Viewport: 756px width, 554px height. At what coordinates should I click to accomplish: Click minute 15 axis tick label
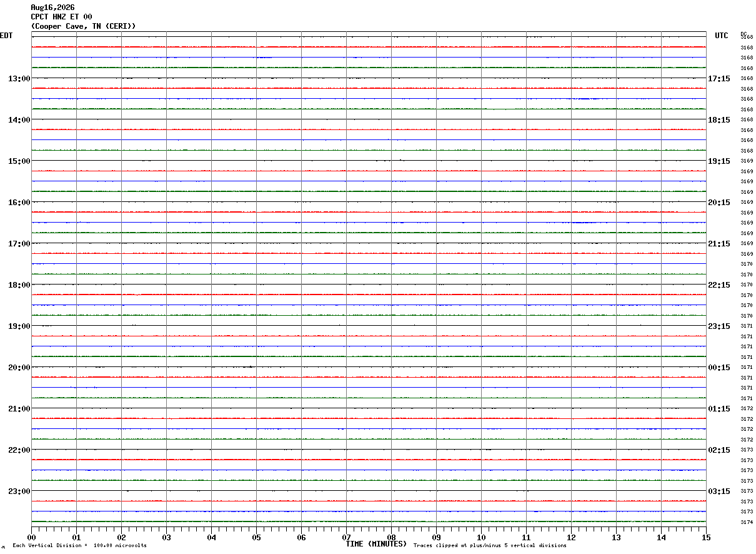[x=706, y=537]
